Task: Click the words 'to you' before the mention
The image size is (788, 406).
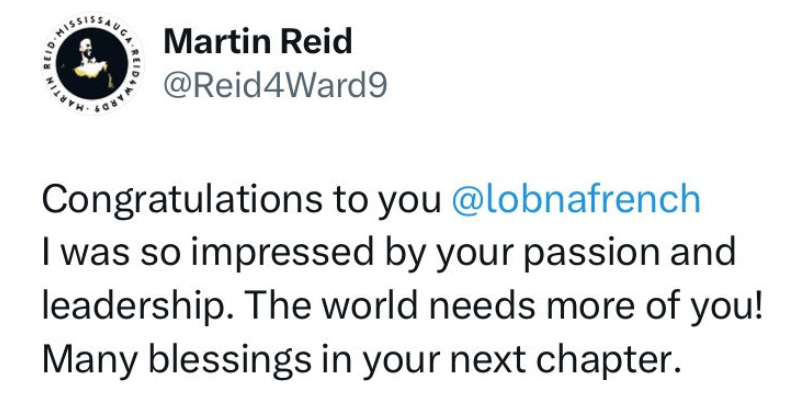Action: click(386, 200)
